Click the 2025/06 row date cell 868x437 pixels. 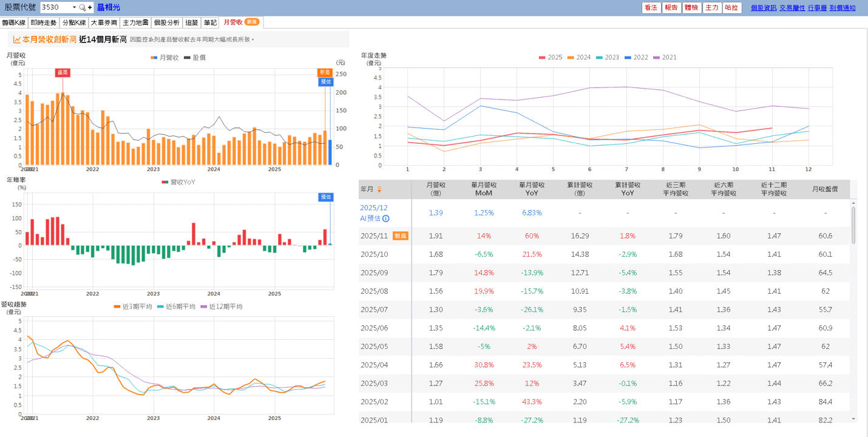tap(374, 328)
